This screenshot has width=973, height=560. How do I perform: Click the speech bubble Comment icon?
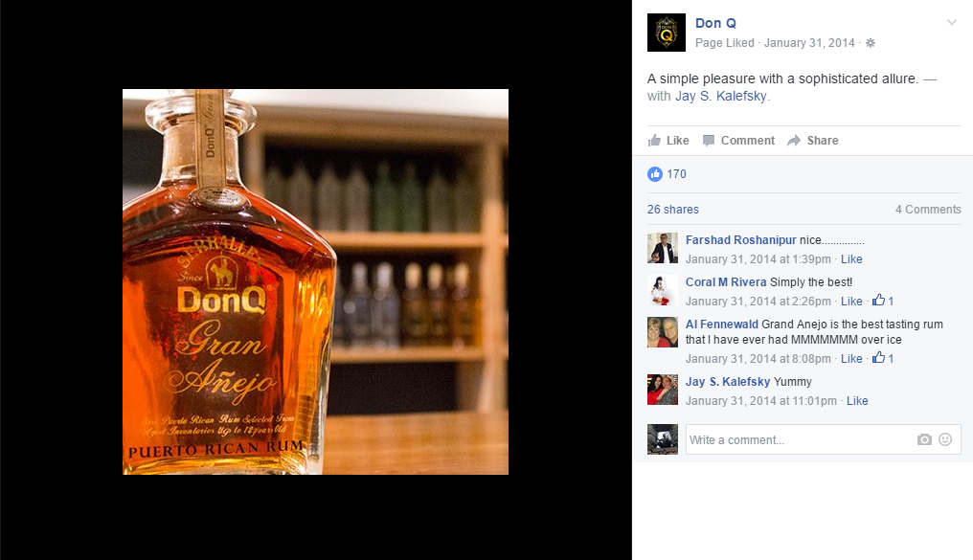coord(708,140)
